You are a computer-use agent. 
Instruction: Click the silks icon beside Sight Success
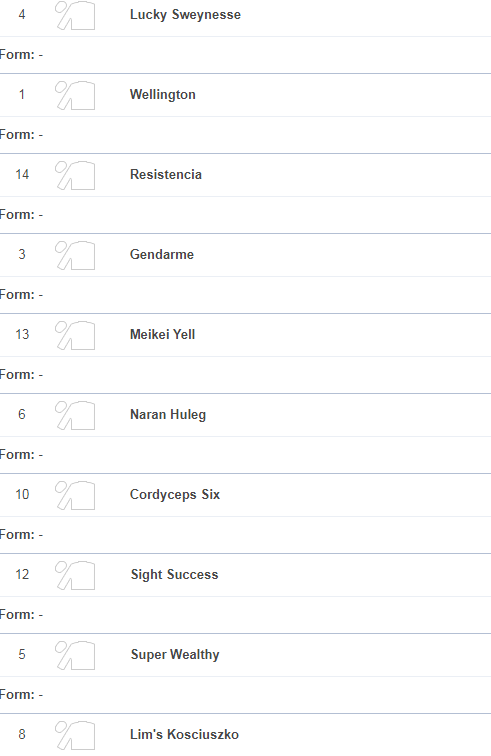click(x=75, y=576)
